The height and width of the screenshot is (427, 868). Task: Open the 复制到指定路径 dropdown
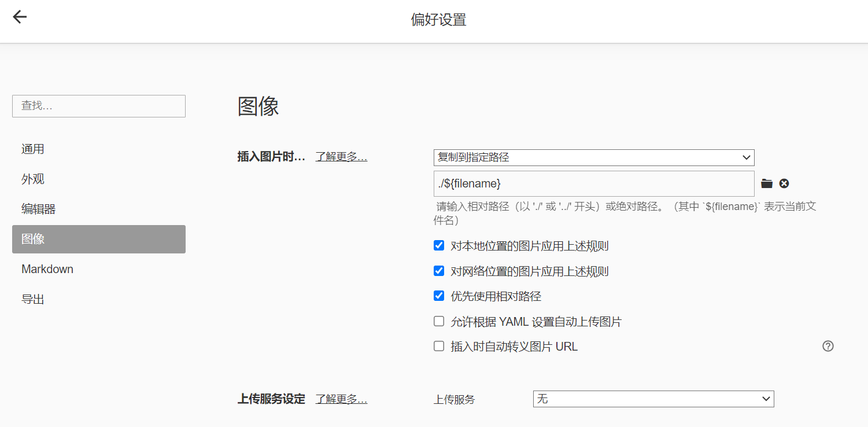point(593,157)
